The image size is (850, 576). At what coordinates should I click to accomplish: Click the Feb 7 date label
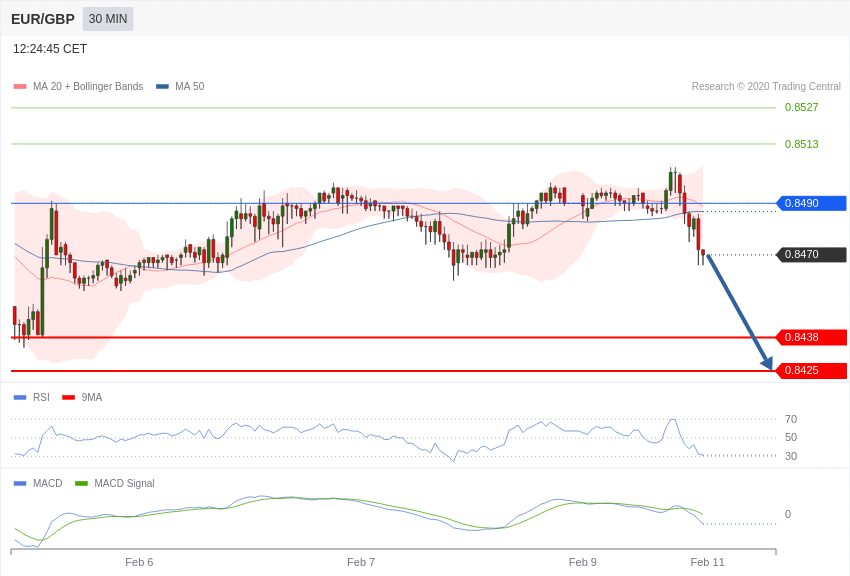point(361,562)
